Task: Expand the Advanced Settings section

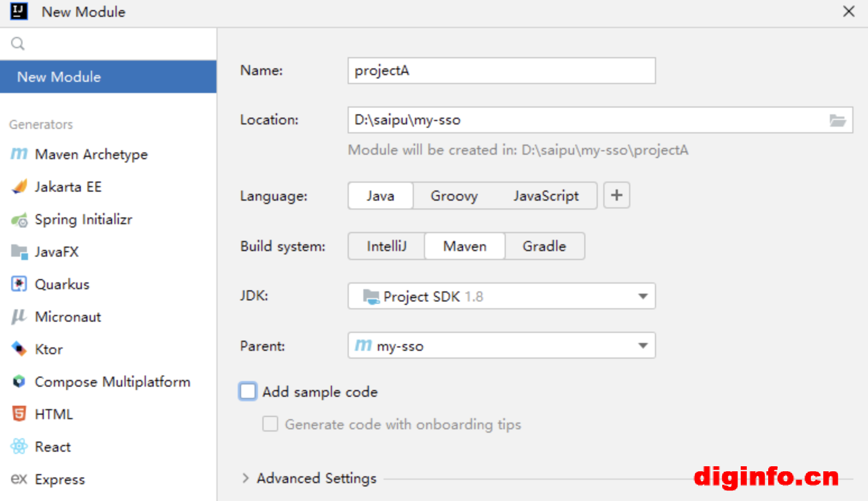Action: tap(246, 478)
